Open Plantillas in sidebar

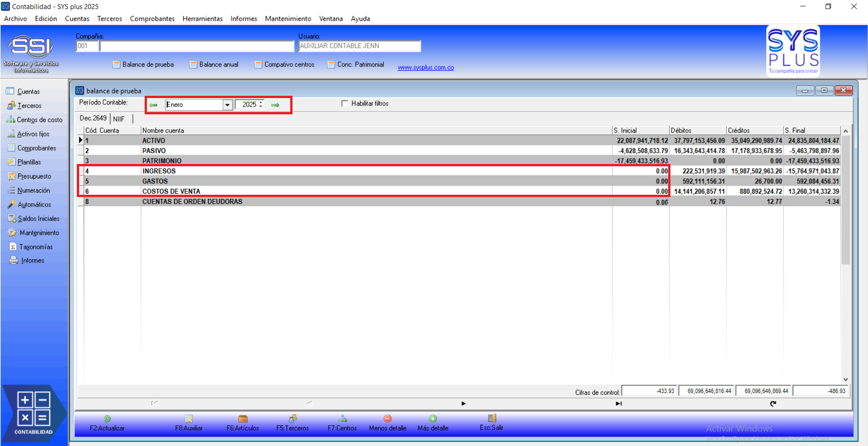pos(24,162)
